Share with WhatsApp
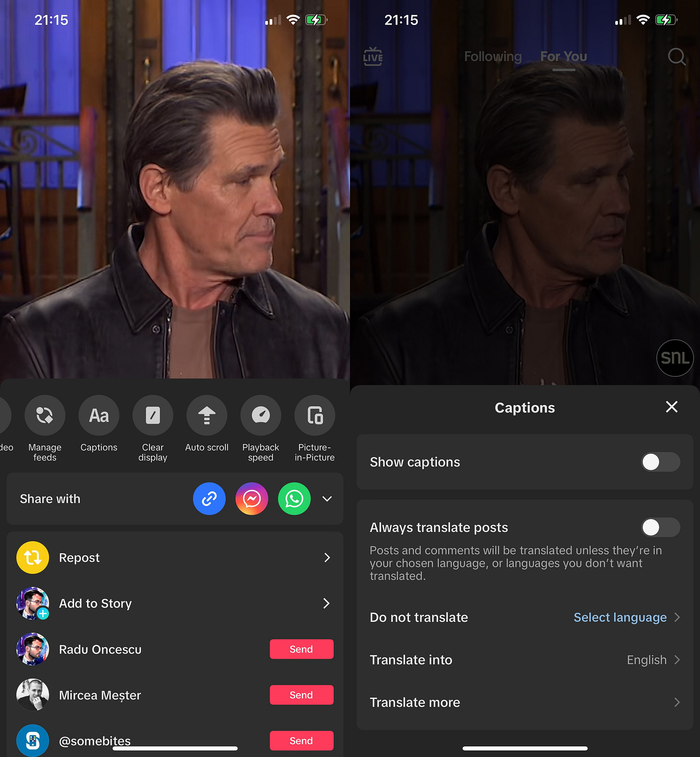The width and height of the screenshot is (700, 757). [x=294, y=499]
